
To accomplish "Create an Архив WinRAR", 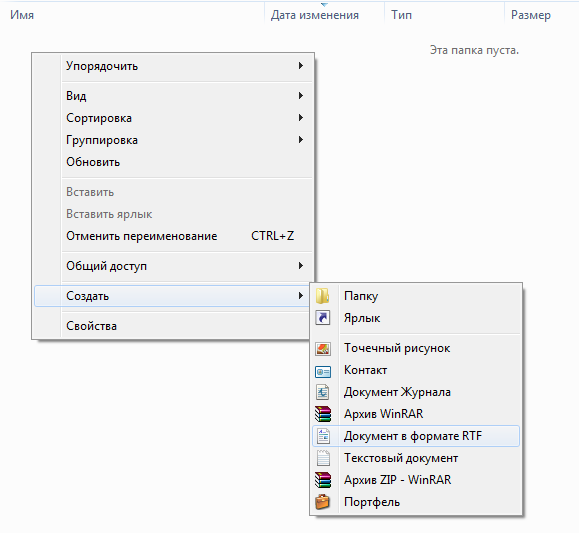I will pyautogui.click(x=416, y=414).
